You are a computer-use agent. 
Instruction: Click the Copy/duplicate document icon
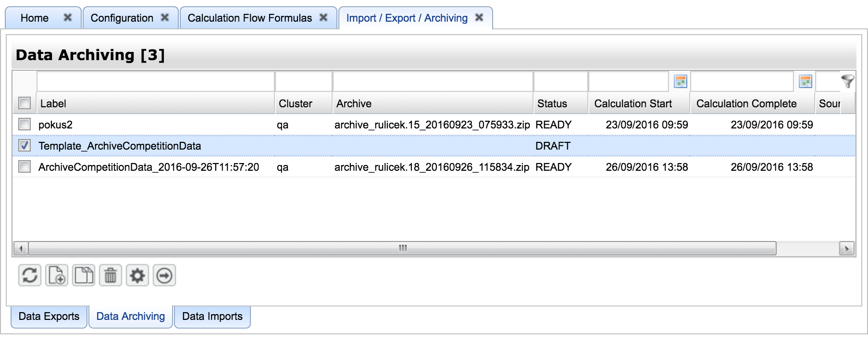(84, 276)
